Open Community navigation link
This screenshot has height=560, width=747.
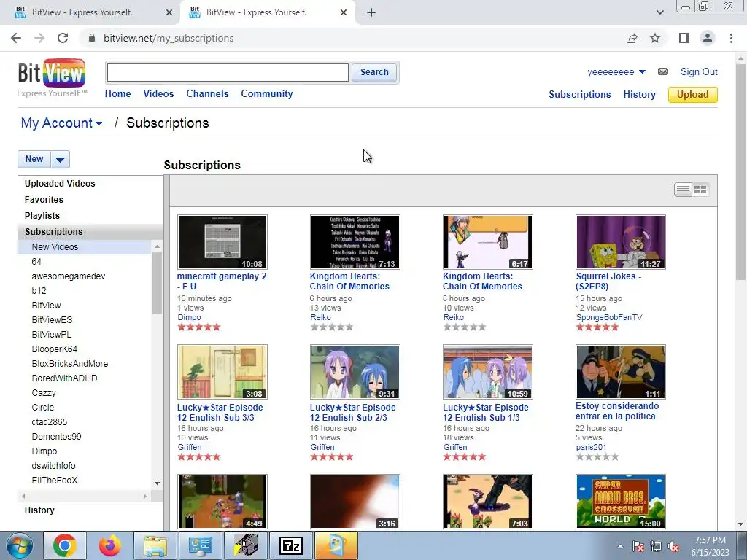267,94
